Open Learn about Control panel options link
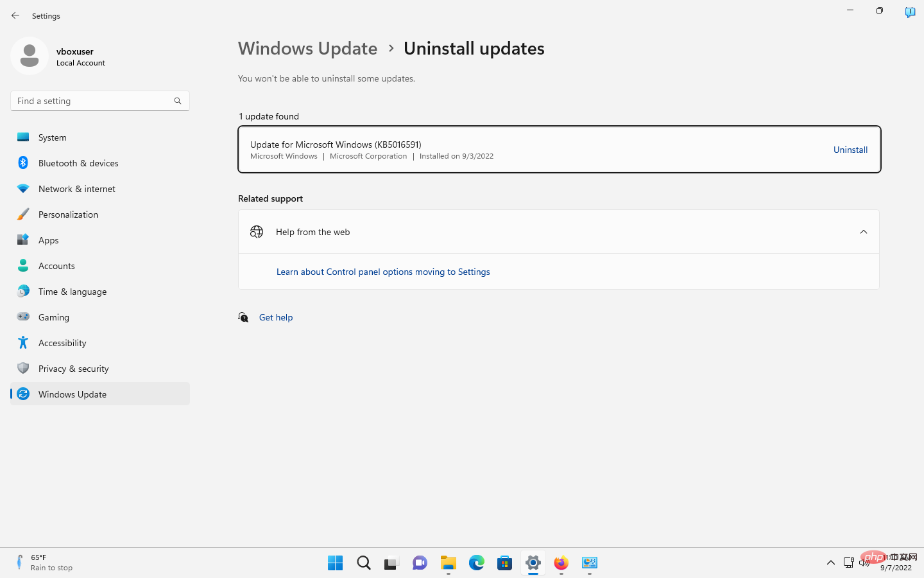Screen dimensions: 924x578 (x=383, y=272)
